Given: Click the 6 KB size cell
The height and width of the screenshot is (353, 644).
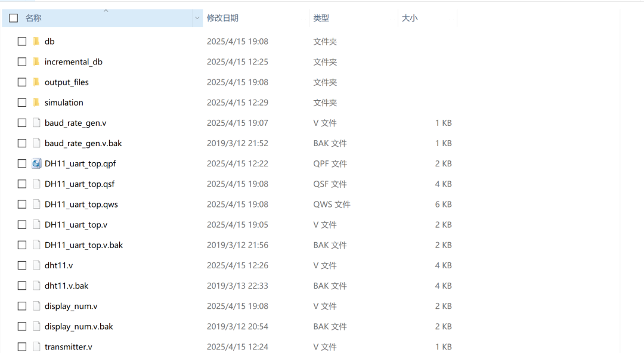Looking at the screenshot, I should pyautogui.click(x=443, y=205).
